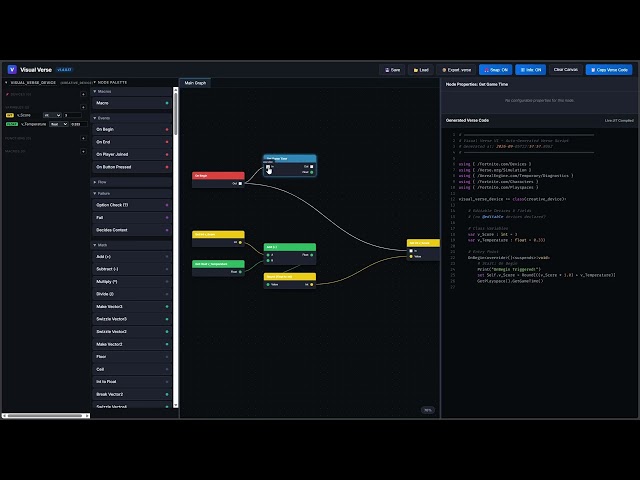Click the Float output pin on Add node
Viewport: 640px width, 480px height.
pos(312,255)
